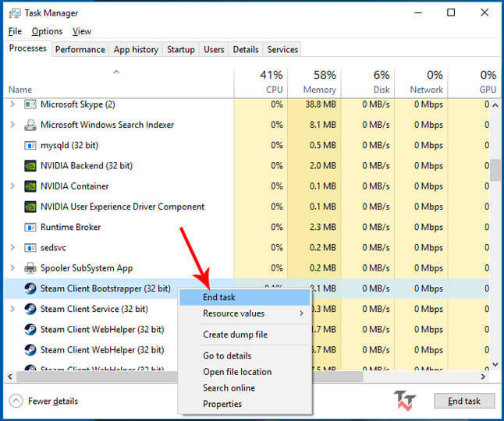
Task: Click the vertical scrollbar thumb
Action: (x=495, y=170)
